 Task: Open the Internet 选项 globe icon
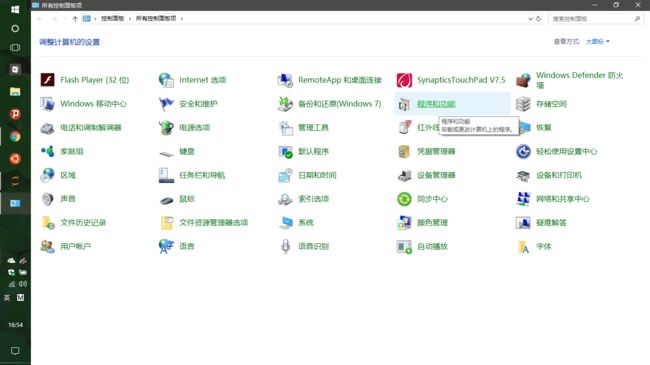click(x=166, y=80)
